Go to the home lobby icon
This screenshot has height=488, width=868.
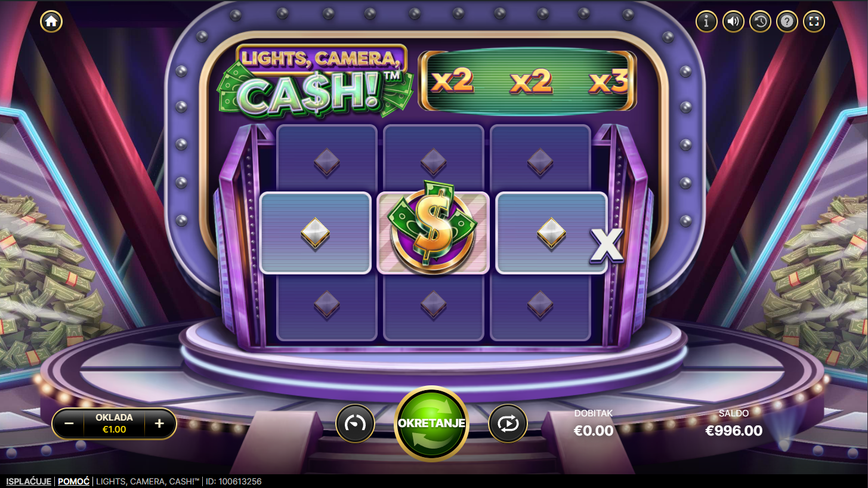click(51, 21)
